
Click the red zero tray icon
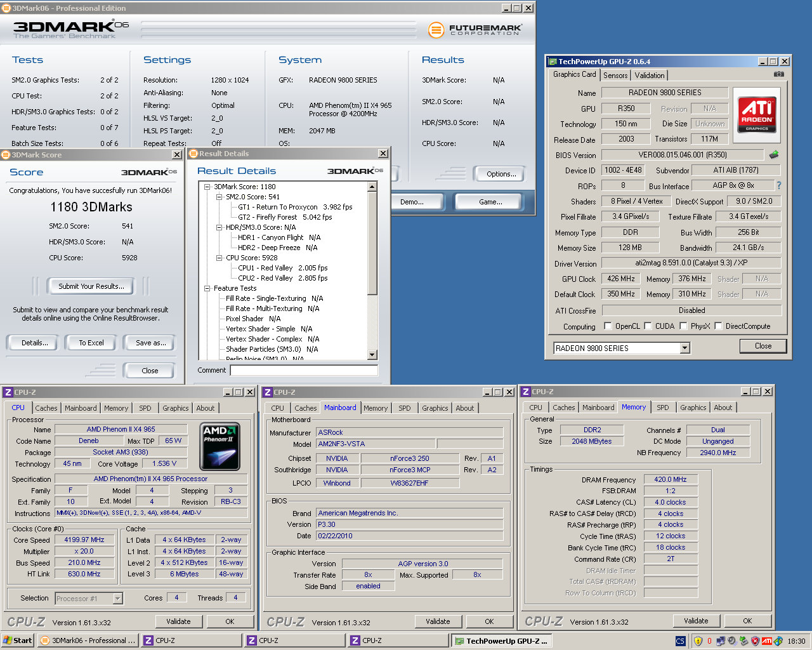(x=709, y=641)
